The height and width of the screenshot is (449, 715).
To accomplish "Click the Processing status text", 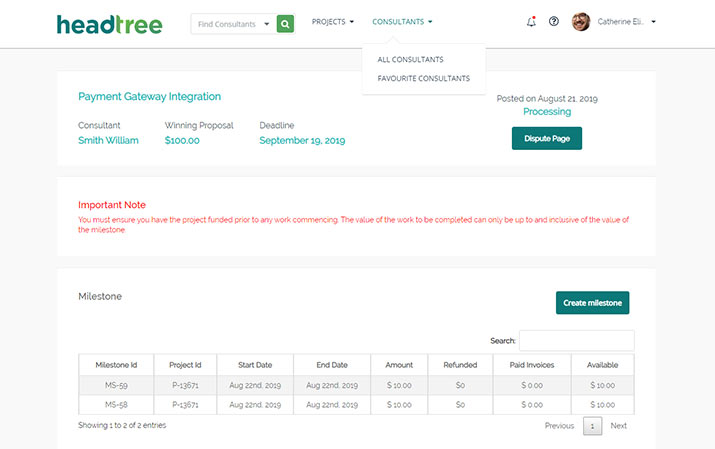I will tap(547, 112).
